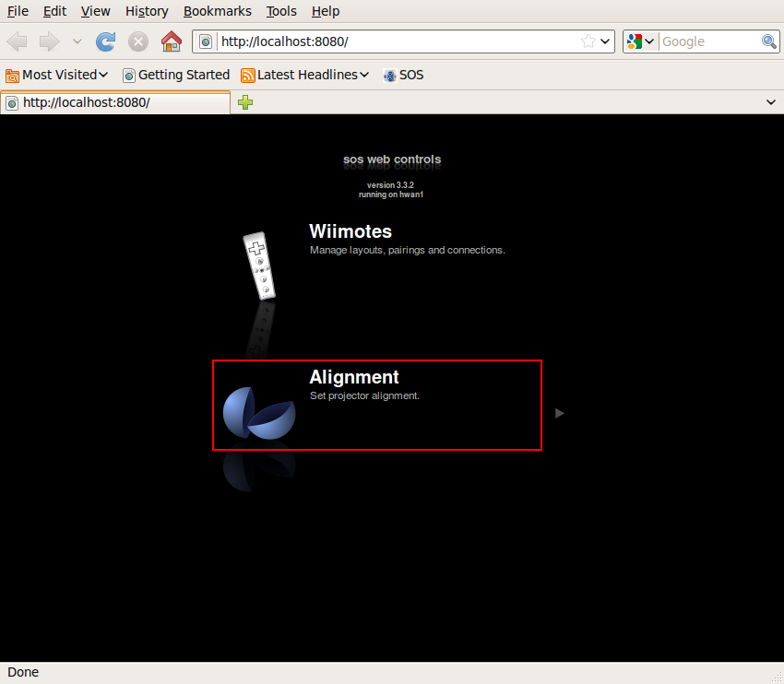The height and width of the screenshot is (684, 784).
Task: Open the search engine selector dropdown
Action: click(x=641, y=41)
